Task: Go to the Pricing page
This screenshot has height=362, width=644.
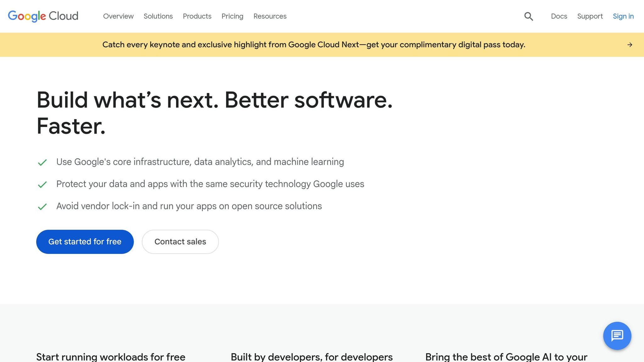Action: (x=232, y=16)
